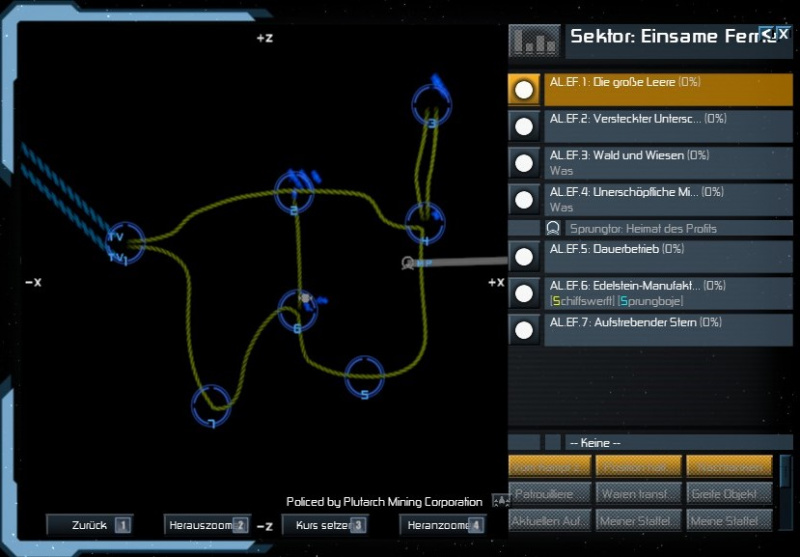Click the Sprungtor jump gate list icon
This screenshot has height=557, width=800.
click(553, 228)
